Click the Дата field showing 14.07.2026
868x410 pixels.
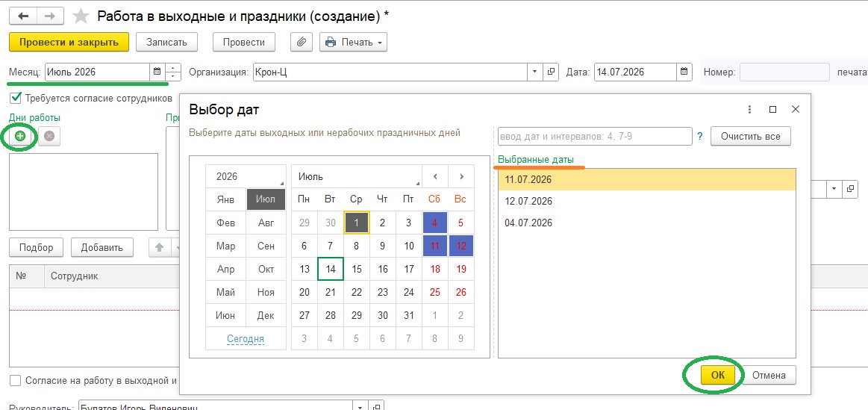click(x=635, y=72)
